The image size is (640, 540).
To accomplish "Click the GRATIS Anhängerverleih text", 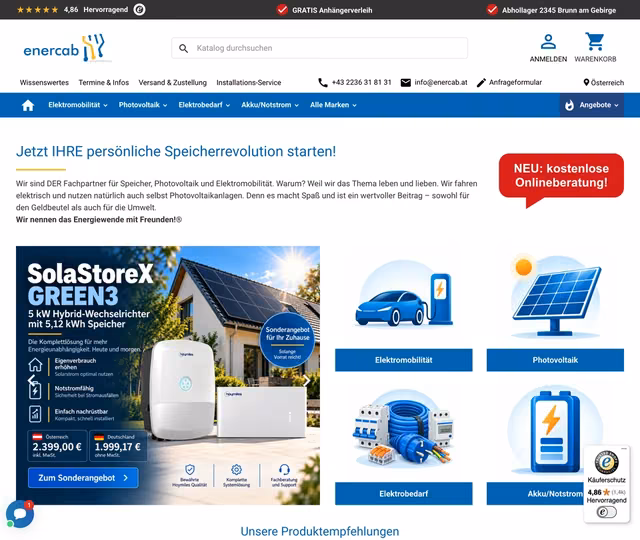I will tap(332, 10).
